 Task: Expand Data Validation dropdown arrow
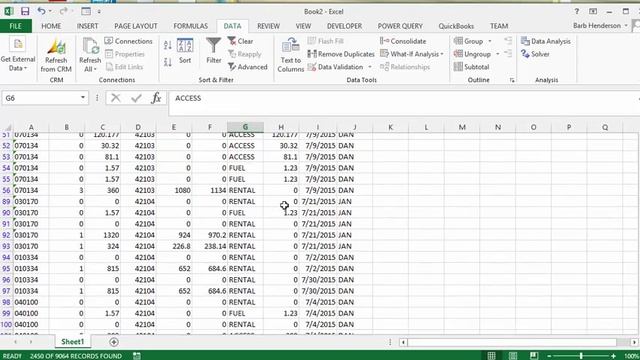[x=370, y=67]
